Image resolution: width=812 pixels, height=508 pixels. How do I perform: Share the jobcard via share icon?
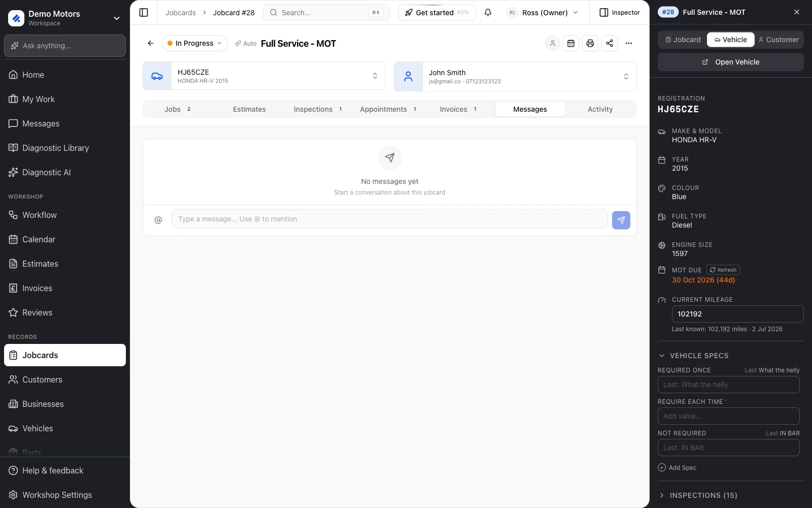[x=610, y=44]
